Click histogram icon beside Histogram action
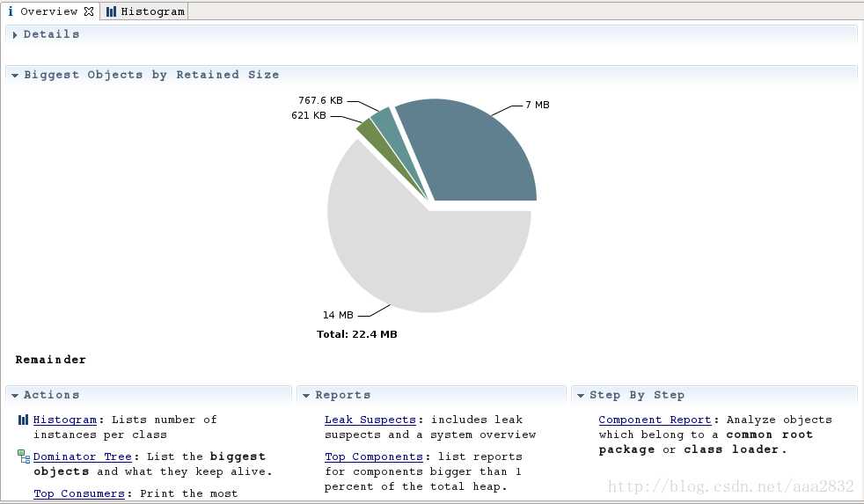The image size is (864, 504). click(x=23, y=420)
